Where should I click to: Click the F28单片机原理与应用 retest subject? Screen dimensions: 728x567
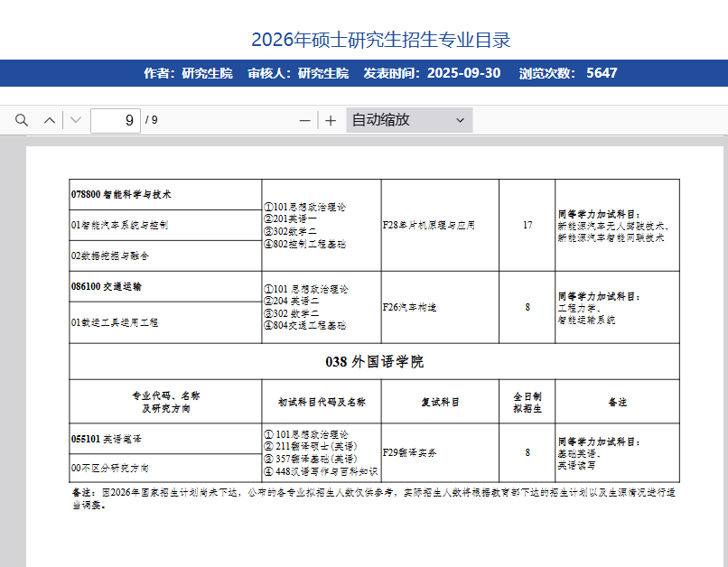coord(429,225)
